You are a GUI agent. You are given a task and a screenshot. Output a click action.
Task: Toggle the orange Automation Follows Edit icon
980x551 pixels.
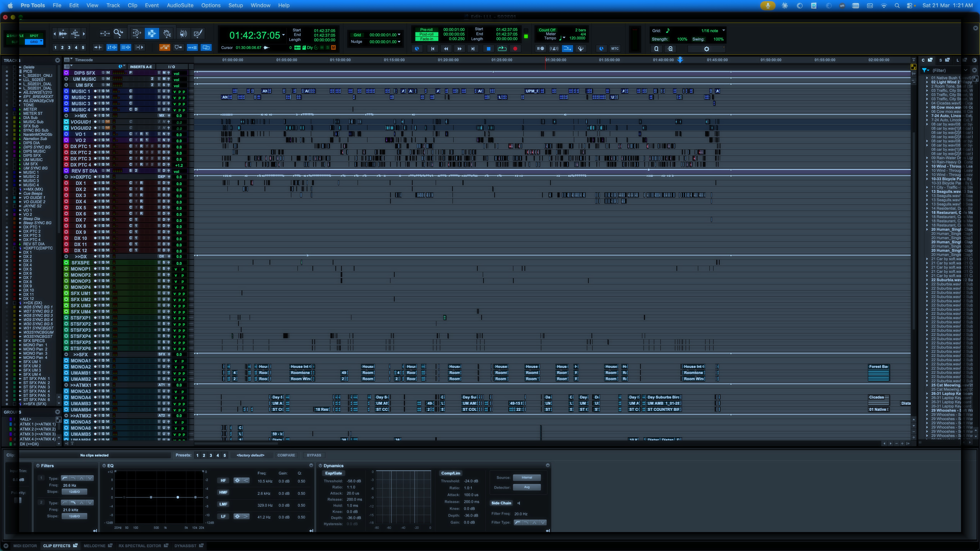tap(164, 47)
